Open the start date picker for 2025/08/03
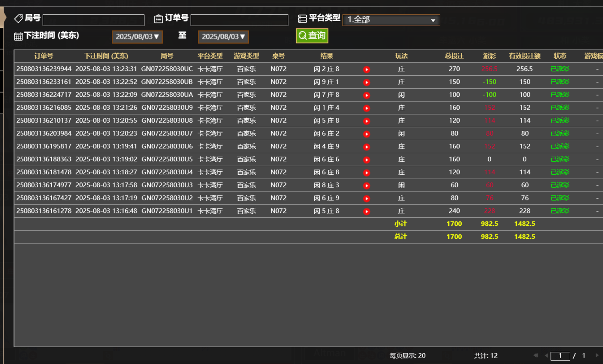This screenshot has height=364, width=603. click(x=137, y=37)
